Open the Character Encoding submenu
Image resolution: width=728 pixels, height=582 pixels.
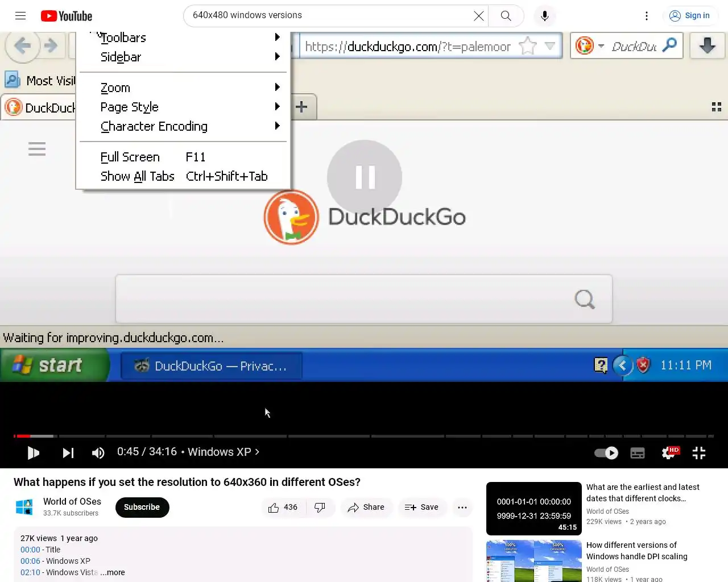point(183,126)
